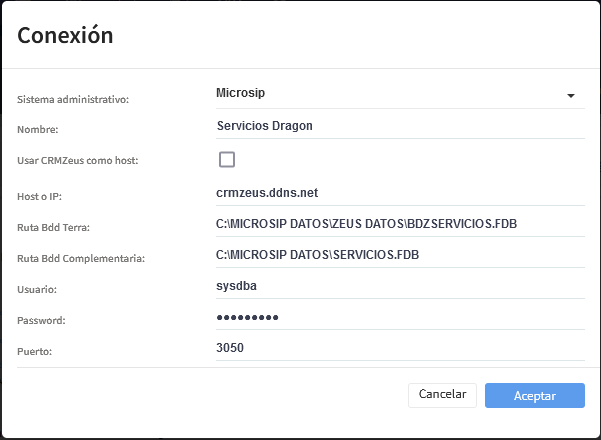This screenshot has width=601, height=440.
Task: Enable the Usar CRMZeus como host checkbox
Action: click(227, 159)
